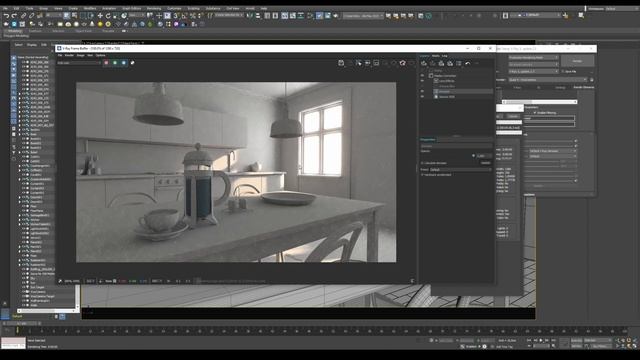The image size is (640, 360).
Task: Click the first add-layer icon in VFB Layers toolbar
Action: (424, 63)
